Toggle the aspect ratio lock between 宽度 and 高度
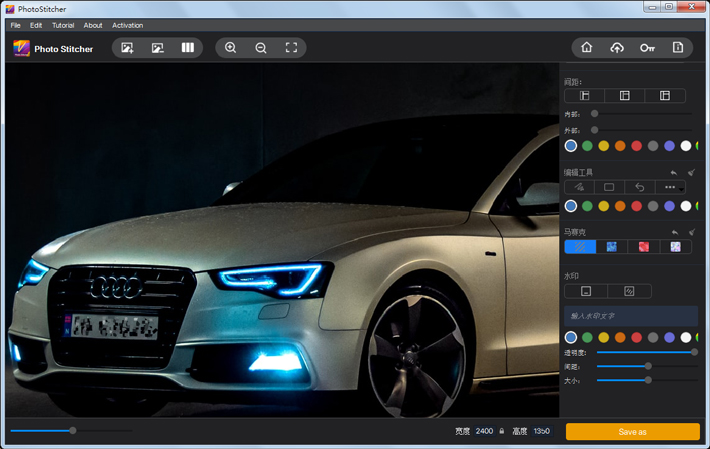The image size is (710, 449). tap(502, 431)
